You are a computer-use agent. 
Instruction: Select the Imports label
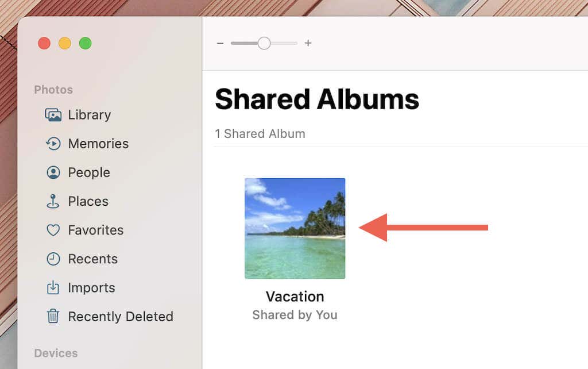coord(91,288)
